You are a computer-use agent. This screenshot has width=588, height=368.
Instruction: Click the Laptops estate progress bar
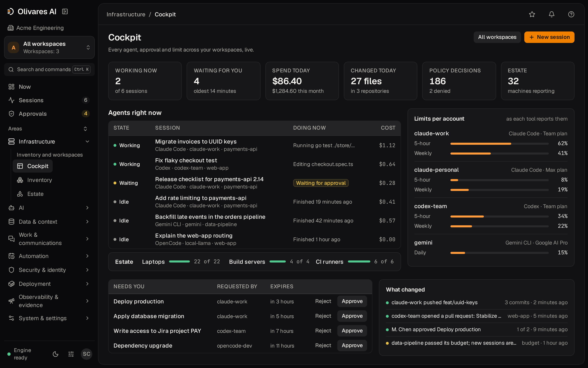(x=179, y=261)
